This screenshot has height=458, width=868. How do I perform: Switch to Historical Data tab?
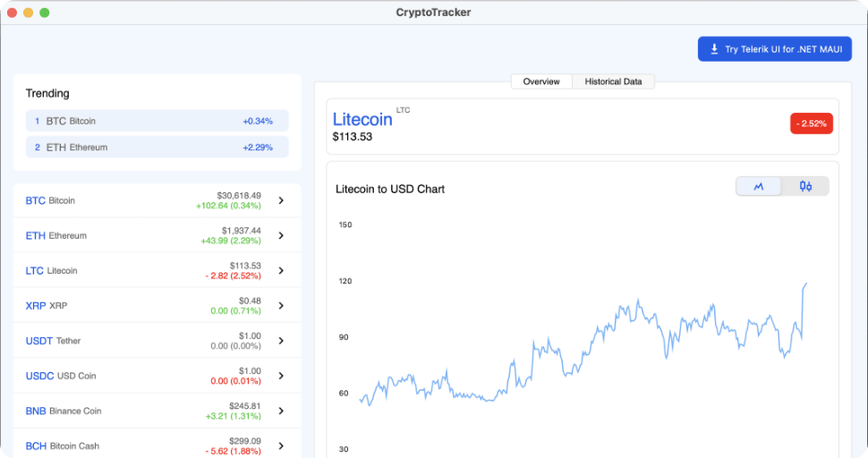pyautogui.click(x=613, y=81)
